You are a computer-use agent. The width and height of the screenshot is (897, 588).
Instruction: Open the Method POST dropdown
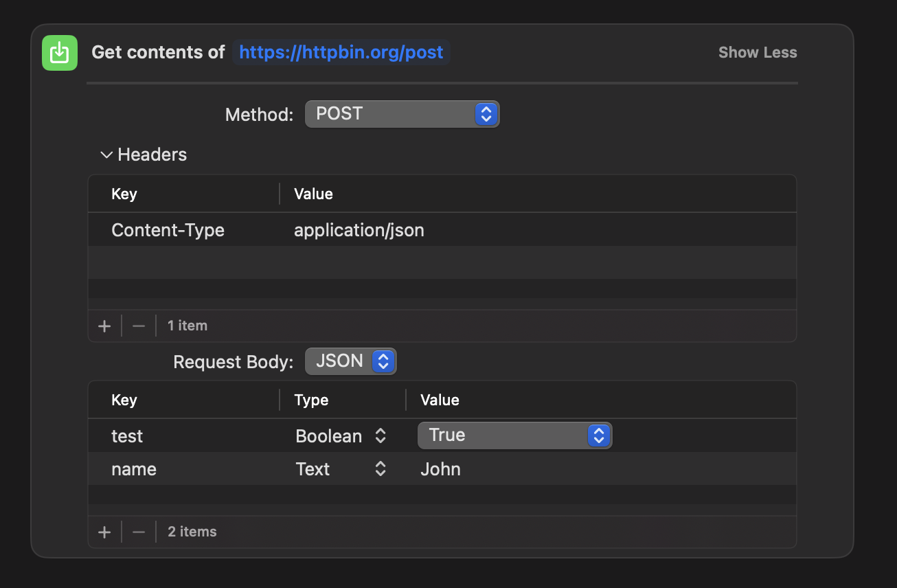[x=402, y=114]
